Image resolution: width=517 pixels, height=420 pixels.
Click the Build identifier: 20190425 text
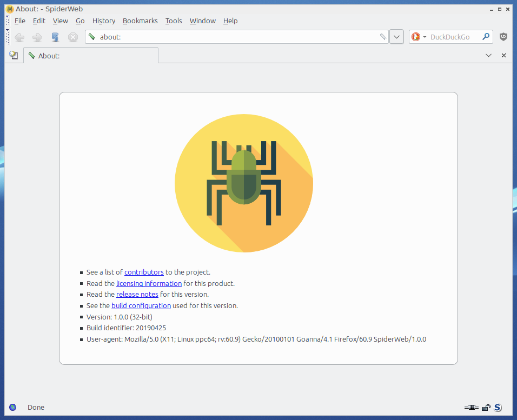pyautogui.click(x=127, y=328)
